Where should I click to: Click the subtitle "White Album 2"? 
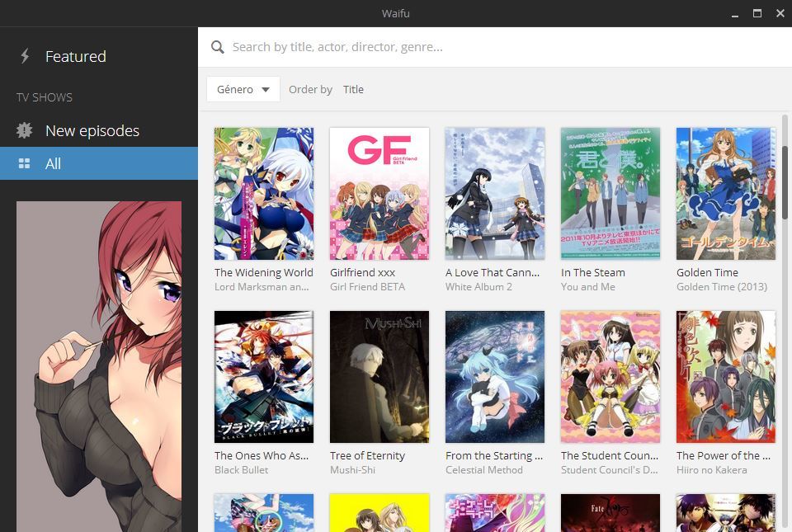click(x=478, y=287)
